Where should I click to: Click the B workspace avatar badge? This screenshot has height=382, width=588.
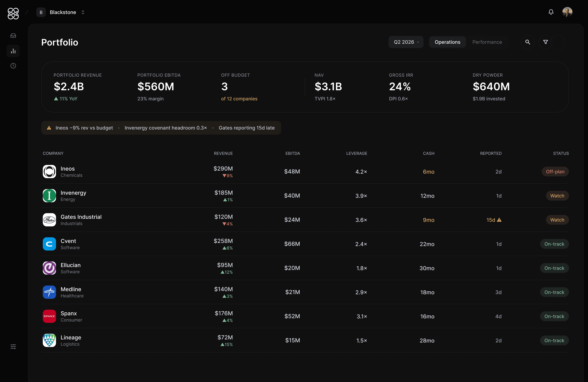41,12
